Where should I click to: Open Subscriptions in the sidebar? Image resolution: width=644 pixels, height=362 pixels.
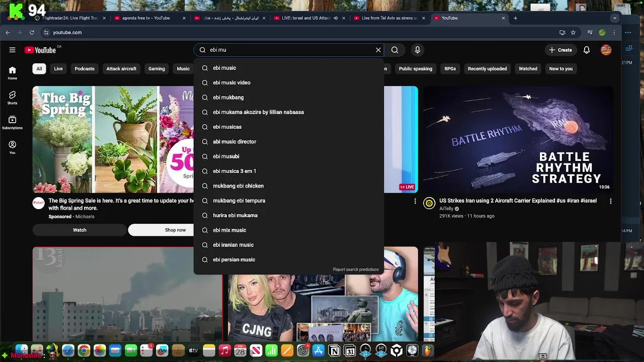12,122
